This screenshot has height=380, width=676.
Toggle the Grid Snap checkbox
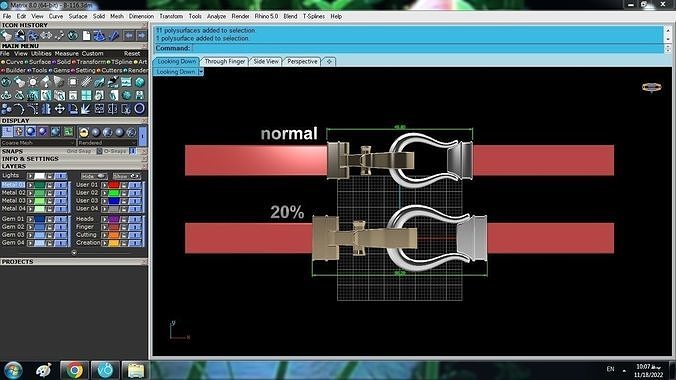(x=99, y=151)
